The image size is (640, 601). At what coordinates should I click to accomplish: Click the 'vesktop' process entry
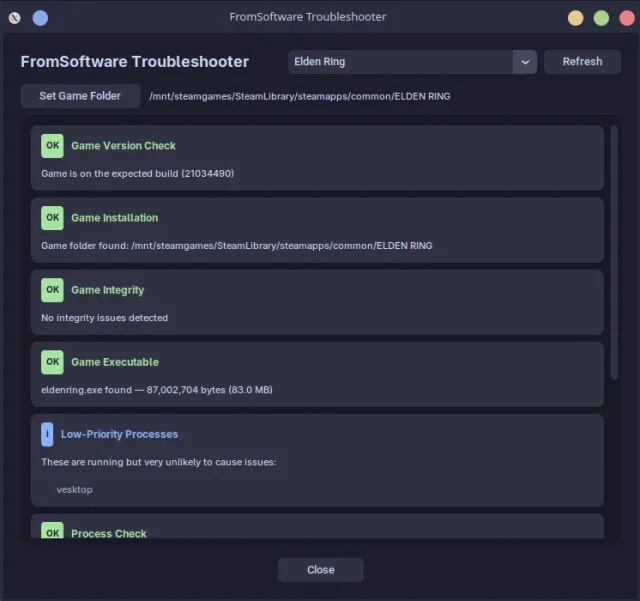[74, 490]
